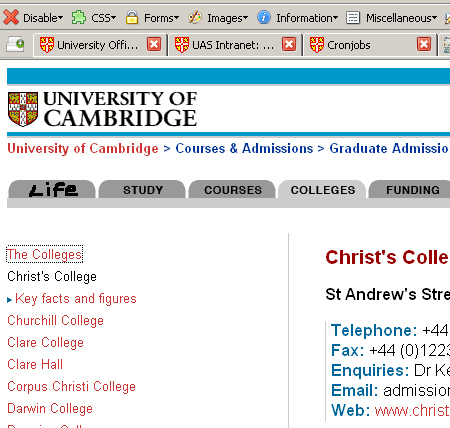Image resolution: width=450 pixels, height=428 pixels.
Task: Click the Telephone label
Action: point(374,330)
